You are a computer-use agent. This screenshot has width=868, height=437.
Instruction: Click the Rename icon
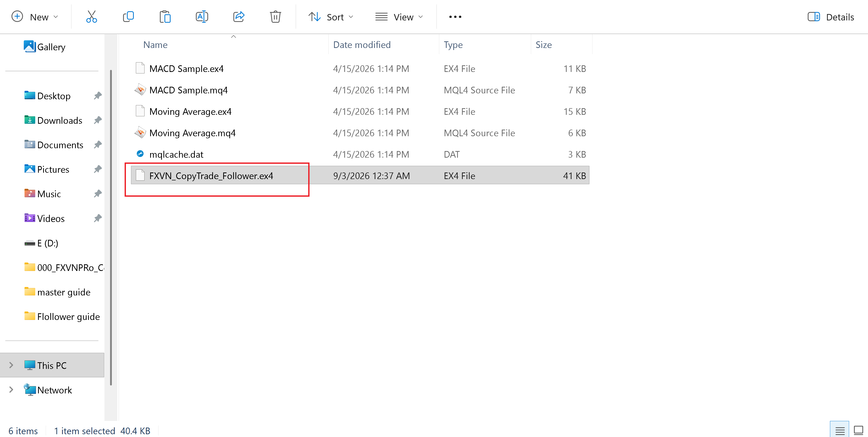(202, 17)
